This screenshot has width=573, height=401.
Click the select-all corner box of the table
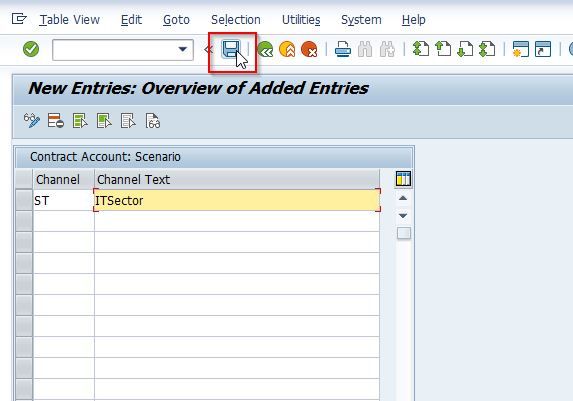[x=24, y=179]
